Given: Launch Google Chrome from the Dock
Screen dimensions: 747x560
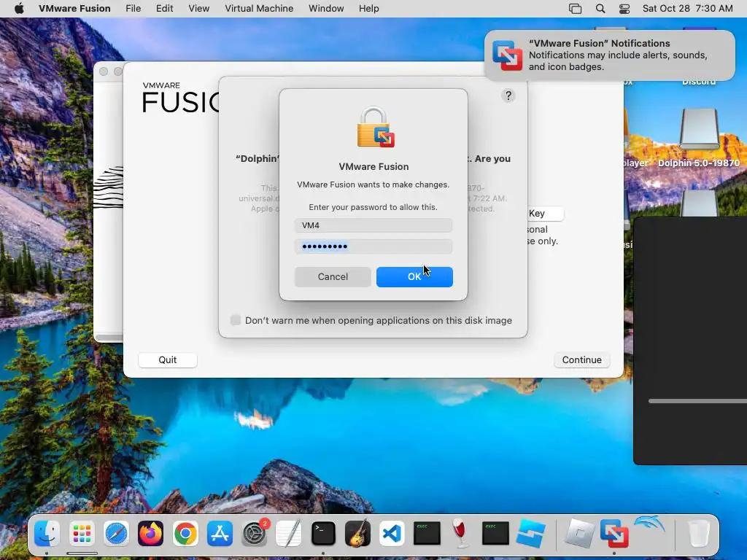Looking at the screenshot, I should coord(185,533).
